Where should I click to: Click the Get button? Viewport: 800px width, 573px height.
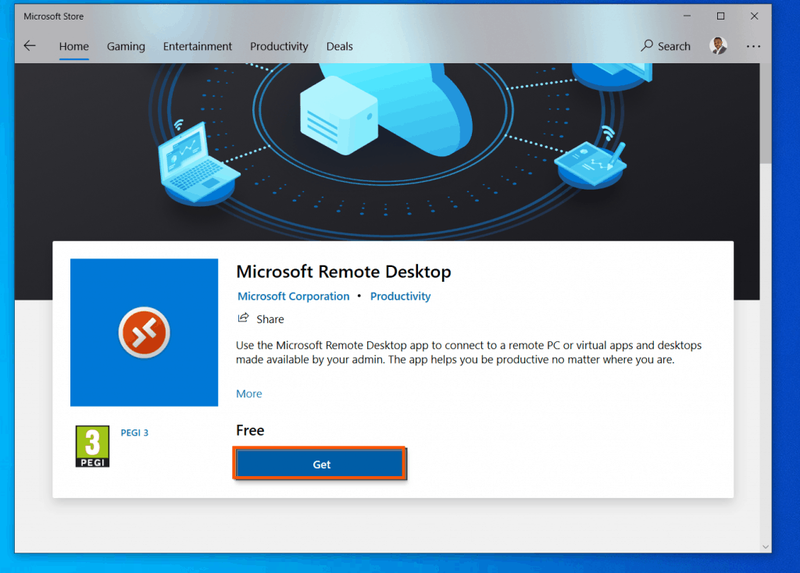[320, 464]
